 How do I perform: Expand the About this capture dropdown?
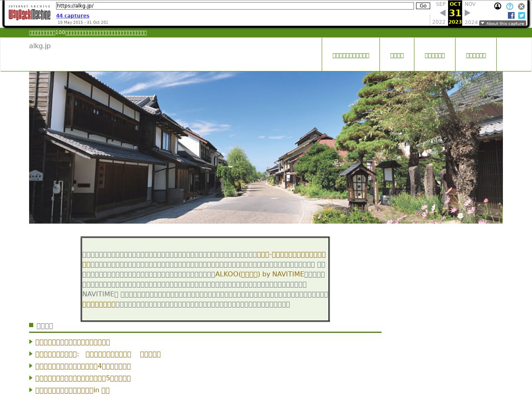[502, 23]
